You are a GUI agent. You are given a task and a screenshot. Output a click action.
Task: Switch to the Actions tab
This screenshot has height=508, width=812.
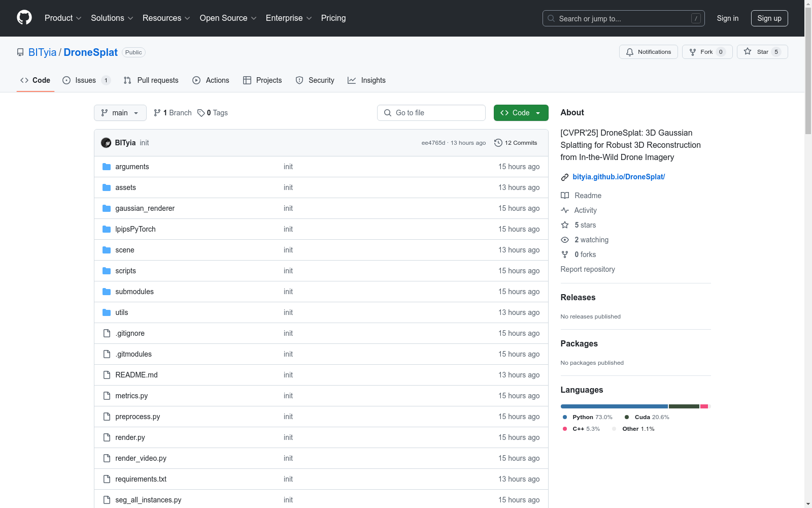(211, 80)
